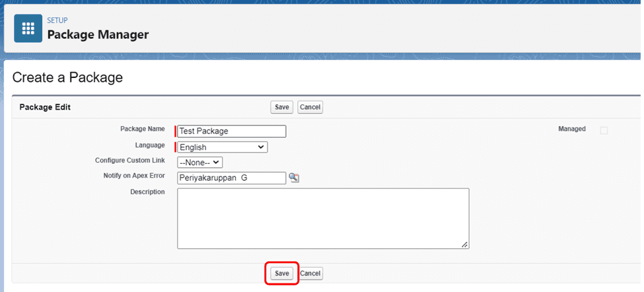
Task: Open the Language dropdown showing English
Action: pyautogui.click(x=222, y=147)
